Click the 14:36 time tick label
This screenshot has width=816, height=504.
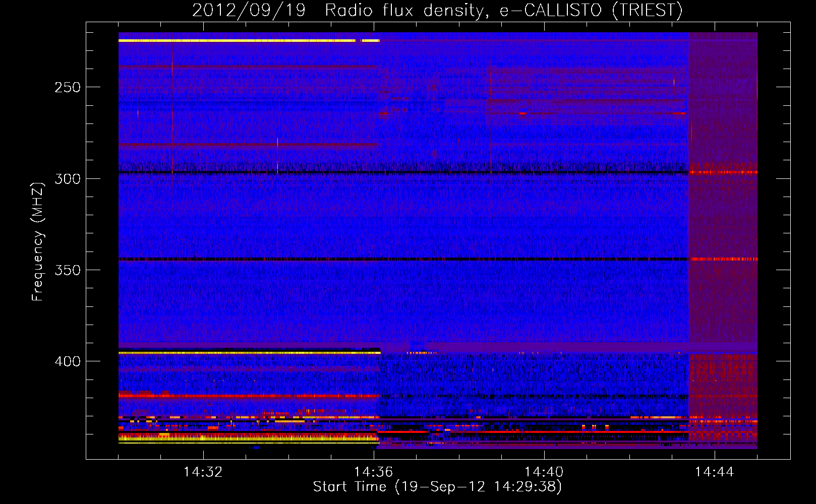[373, 472]
